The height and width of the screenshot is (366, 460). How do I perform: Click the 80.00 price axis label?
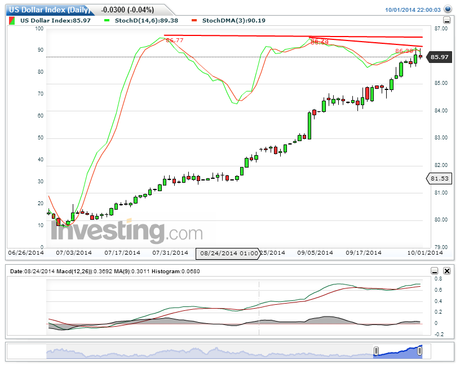point(441,220)
